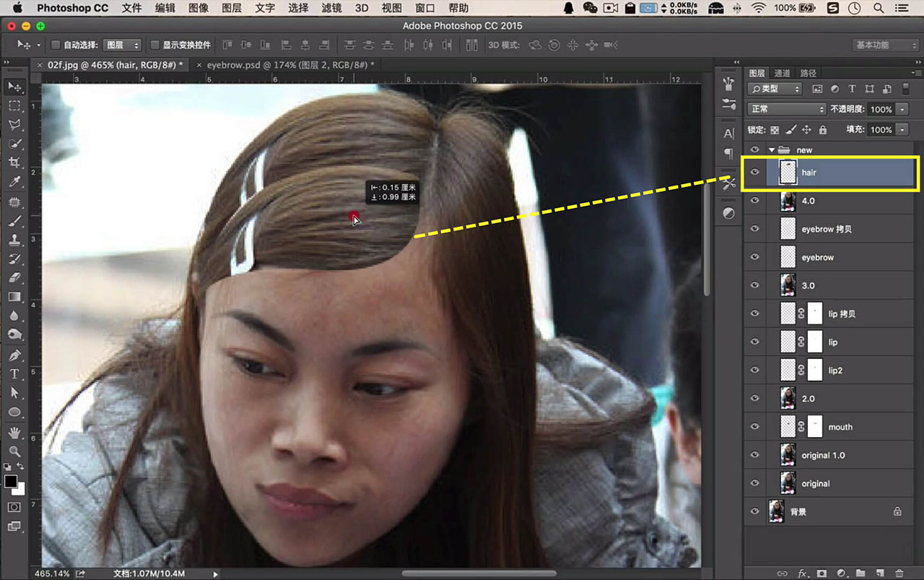Screen dimensions: 924x580
Task: Open the 正常 blend mode dropdown
Action: coord(787,109)
